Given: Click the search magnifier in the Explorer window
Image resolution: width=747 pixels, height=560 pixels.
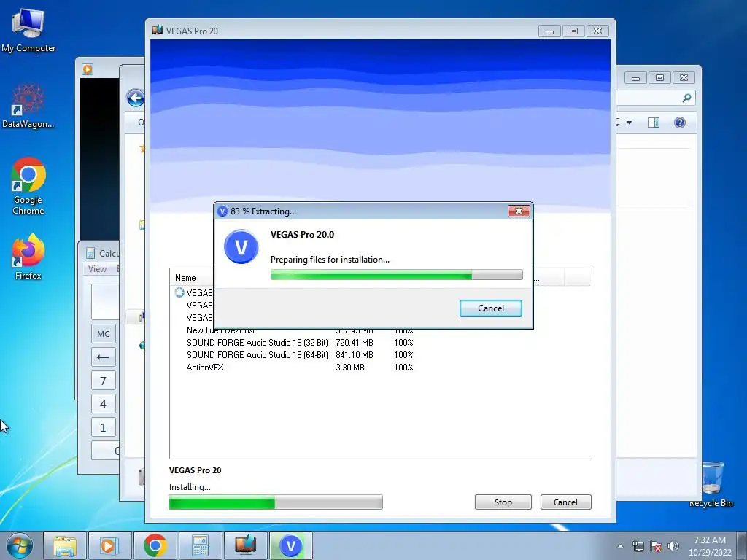Looking at the screenshot, I should [686, 98].
